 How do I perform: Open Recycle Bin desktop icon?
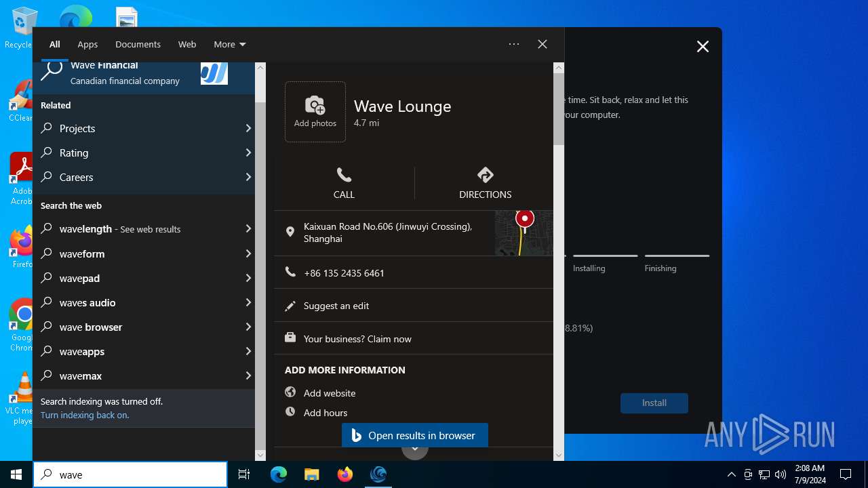[23, 28]
